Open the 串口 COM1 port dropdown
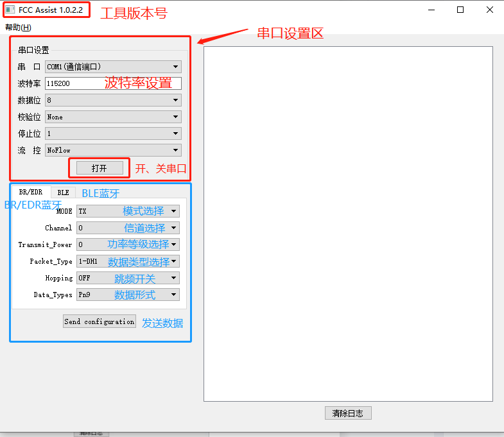This screenshot has height=437, width=504. [x=113, y=67]
